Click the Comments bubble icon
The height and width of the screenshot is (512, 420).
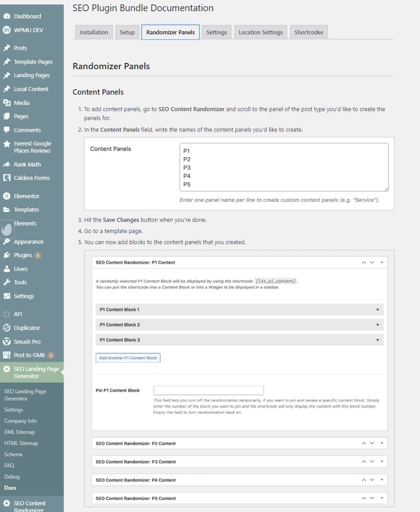coord(7,130)
